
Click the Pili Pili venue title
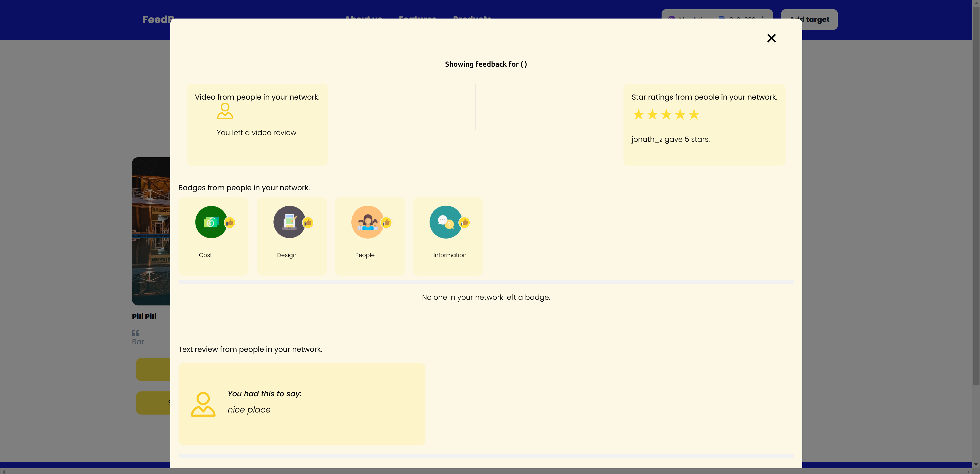(144, 316)
